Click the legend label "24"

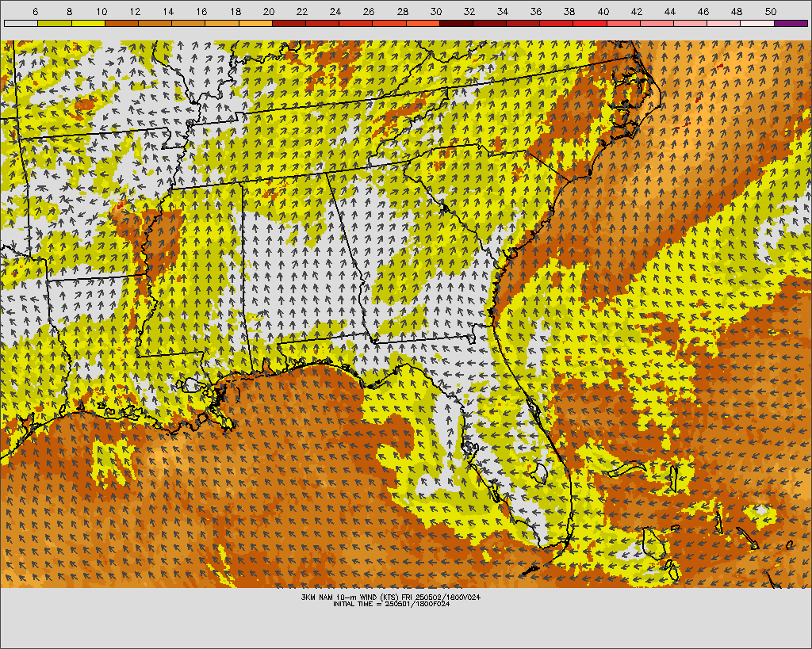335,11
